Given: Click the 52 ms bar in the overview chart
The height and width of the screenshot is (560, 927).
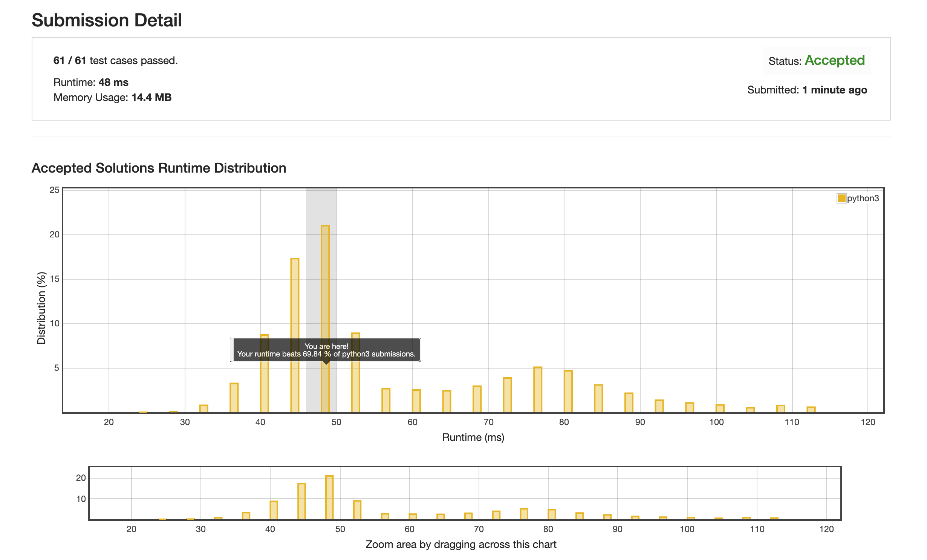Looking at the screenshot, I should pyautogui.click(x=357, y=510).
